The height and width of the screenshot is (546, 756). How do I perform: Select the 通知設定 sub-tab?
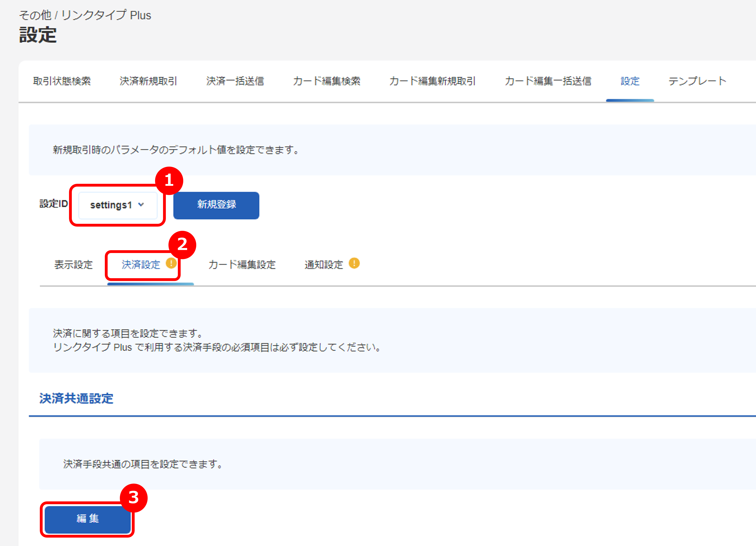pyautogui.click(x=323, y=265)
